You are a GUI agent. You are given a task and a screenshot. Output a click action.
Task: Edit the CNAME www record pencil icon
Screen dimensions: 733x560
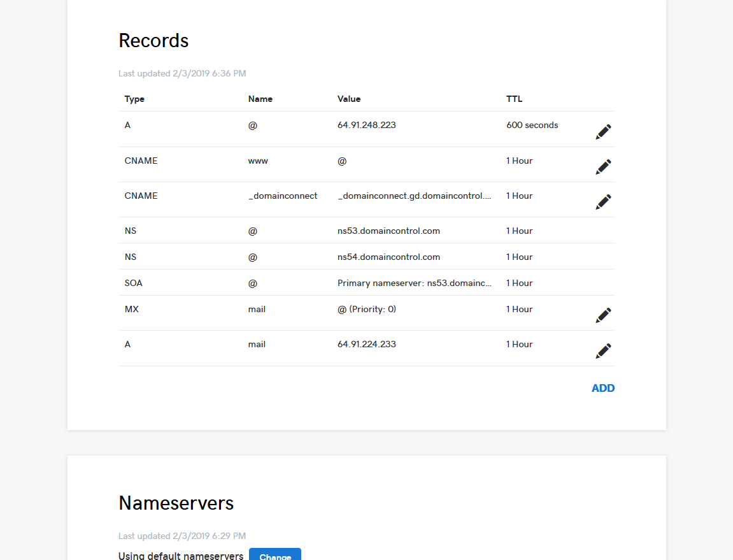click(x=603, y=167)
